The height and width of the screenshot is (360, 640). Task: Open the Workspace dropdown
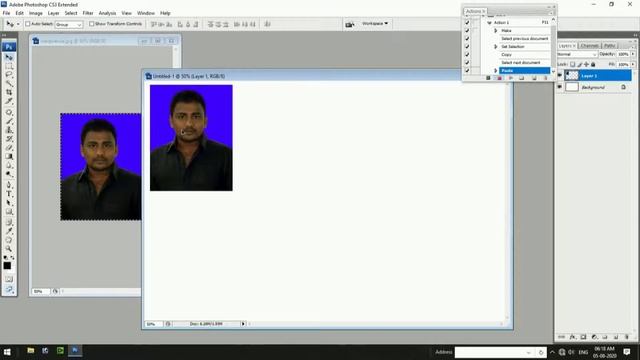pos(374,24)
